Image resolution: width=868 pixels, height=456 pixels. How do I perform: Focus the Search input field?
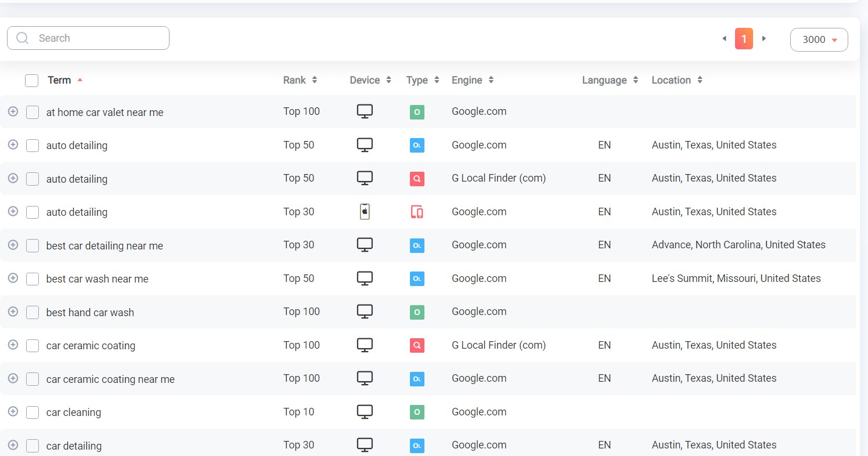coord(88,38)
